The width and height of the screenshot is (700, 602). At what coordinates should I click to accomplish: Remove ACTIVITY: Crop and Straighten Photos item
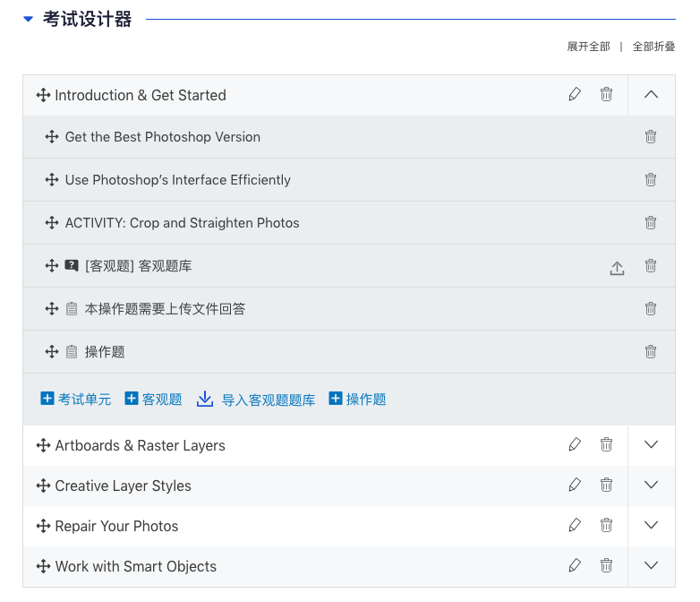(651, 223)
